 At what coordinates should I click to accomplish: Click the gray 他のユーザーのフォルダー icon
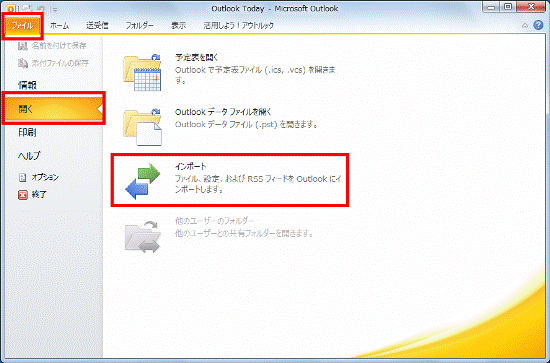click(142, 237)
